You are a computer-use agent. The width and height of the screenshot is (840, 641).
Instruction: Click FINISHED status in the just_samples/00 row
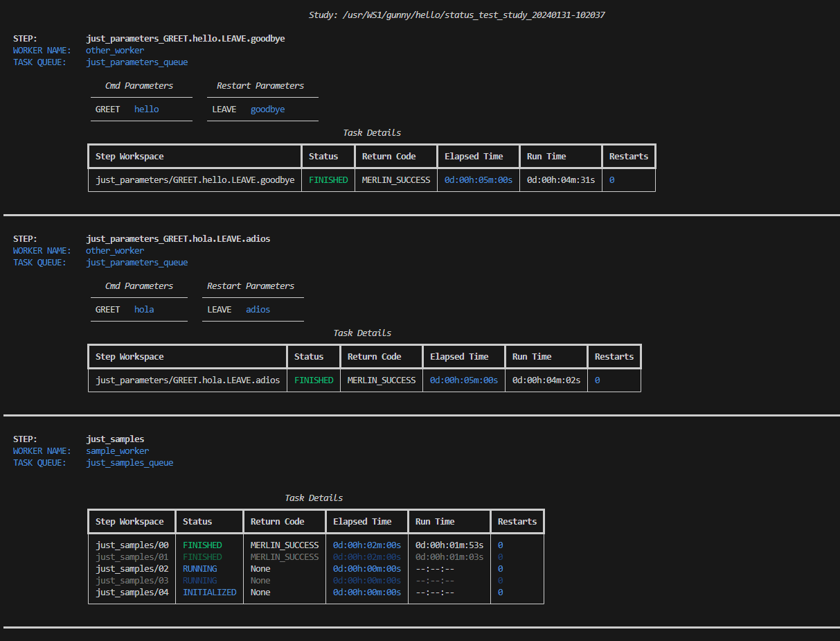[202, 545]
